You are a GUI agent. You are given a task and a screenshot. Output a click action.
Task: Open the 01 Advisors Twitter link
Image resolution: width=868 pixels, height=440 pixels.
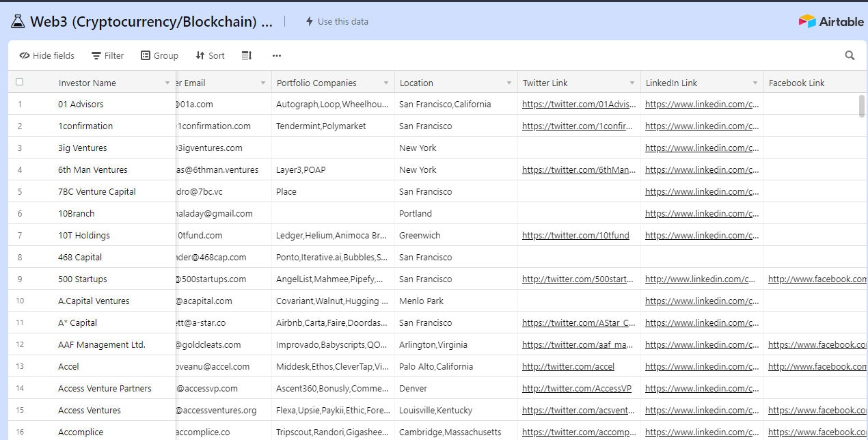[x=579, y=105]
